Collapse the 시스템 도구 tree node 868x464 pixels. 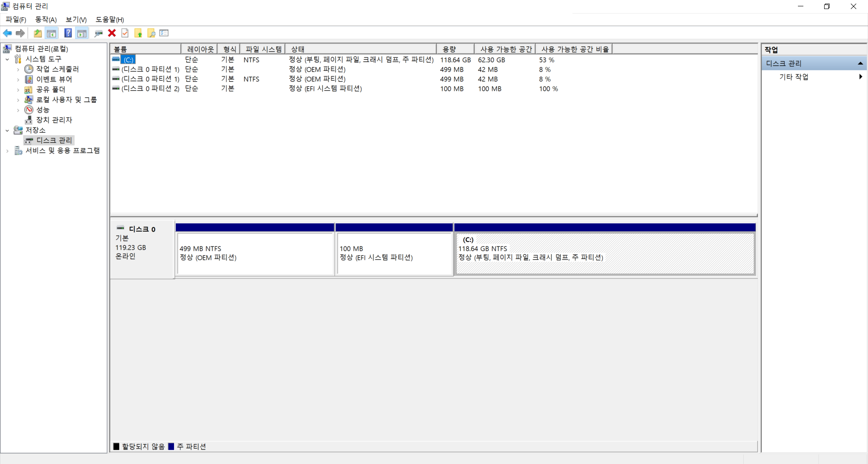click(7, 59)
